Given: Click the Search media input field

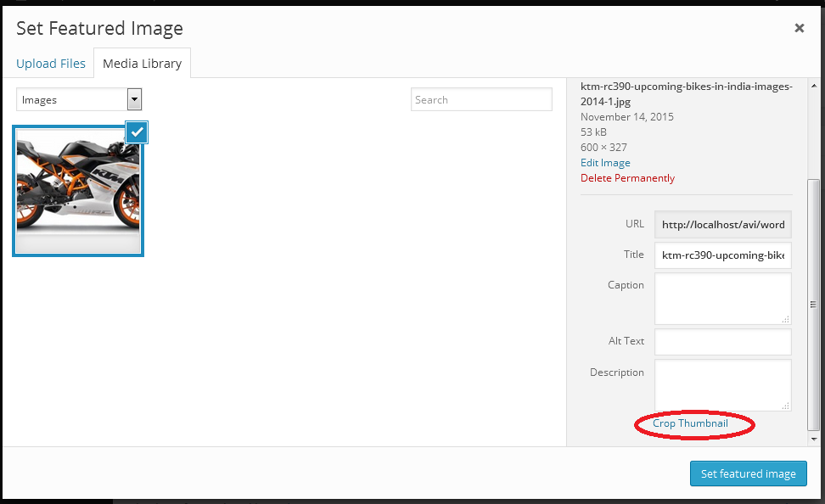Looking at the screenshot, I should click(x=481, y=99).
